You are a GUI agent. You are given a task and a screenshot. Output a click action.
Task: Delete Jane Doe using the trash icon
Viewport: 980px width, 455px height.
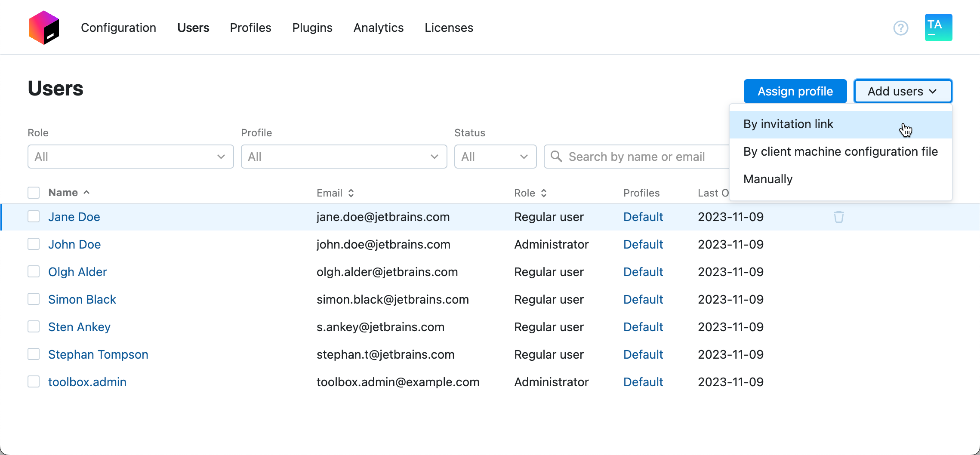(x=838, y=217)
